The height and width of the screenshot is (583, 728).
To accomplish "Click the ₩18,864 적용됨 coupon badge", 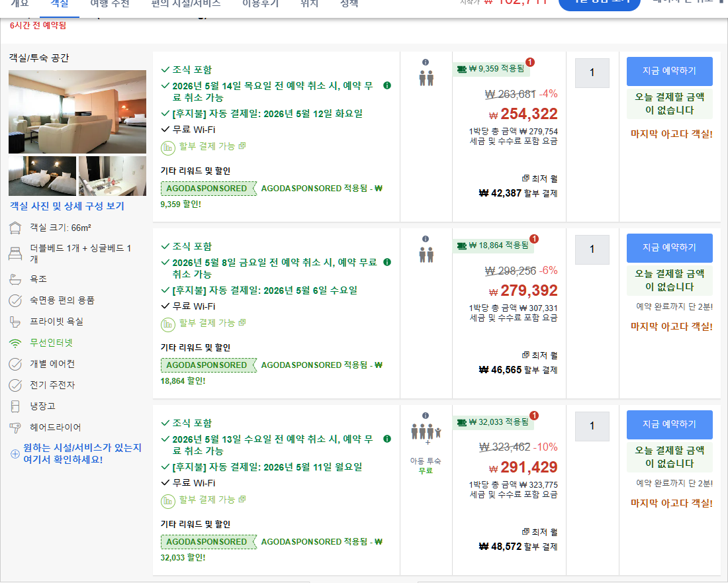I will (493, 246).
